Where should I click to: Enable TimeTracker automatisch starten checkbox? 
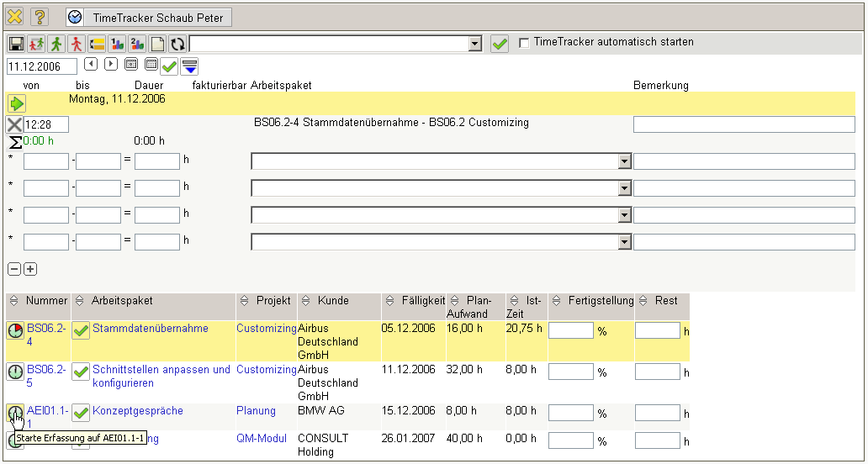click(525, 43)
